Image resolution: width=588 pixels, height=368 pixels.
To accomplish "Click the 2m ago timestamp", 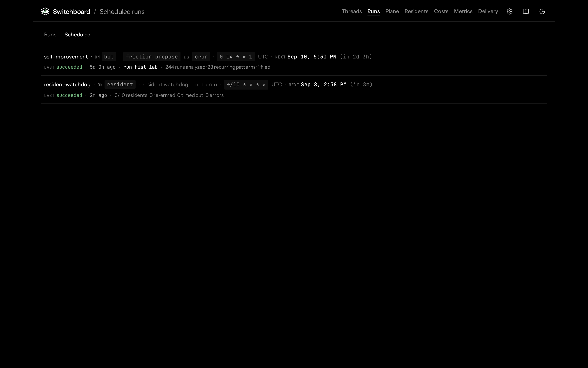I will coord(98,95).
